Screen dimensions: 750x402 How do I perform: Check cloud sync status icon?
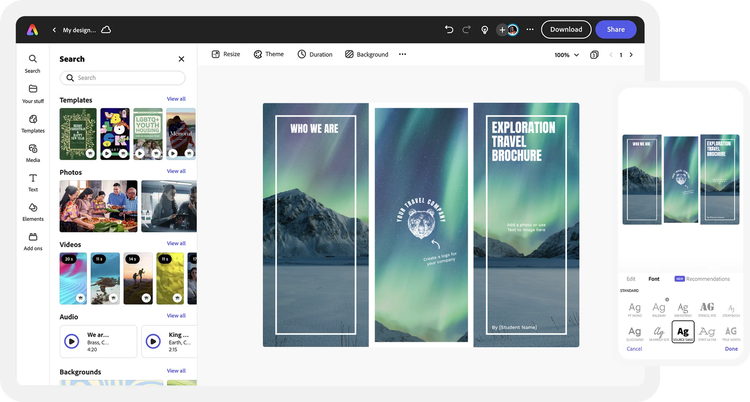(106, 30)
